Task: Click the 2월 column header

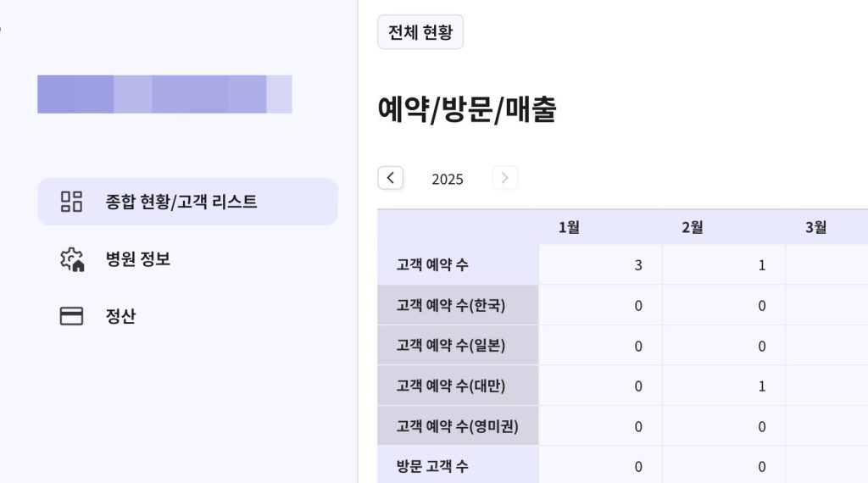Action: pos(692,227)
